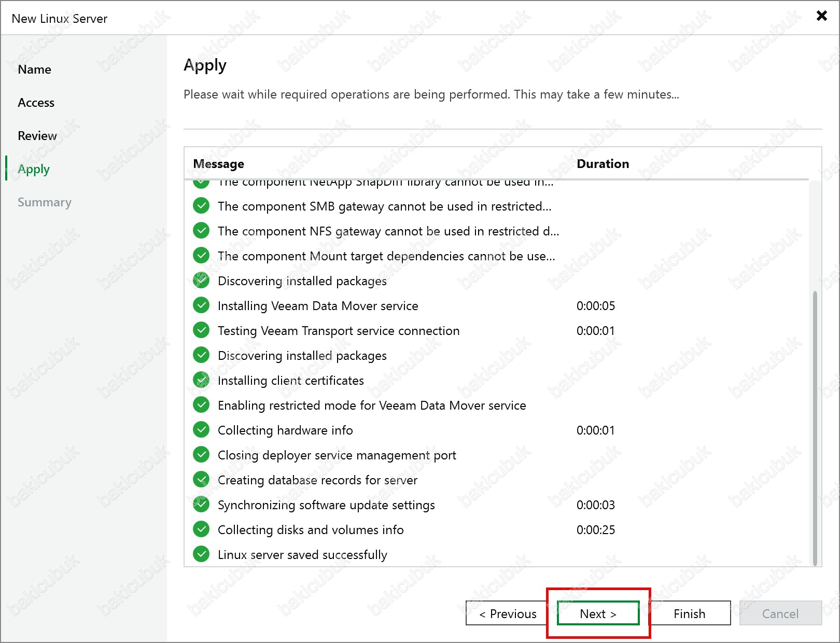840x643 pixels.
Task: Select the Collecting disks and volumes info row
Action: coord(311,529)
